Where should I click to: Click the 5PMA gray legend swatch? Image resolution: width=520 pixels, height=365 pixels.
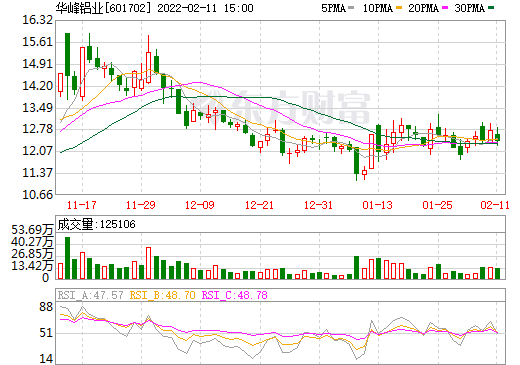[x=351, y=8]
